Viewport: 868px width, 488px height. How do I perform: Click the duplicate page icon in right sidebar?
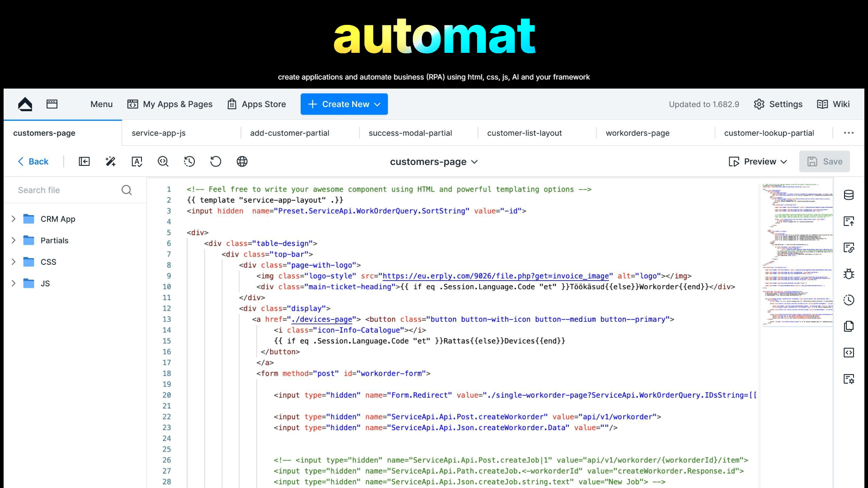click(x=849, y=326)
